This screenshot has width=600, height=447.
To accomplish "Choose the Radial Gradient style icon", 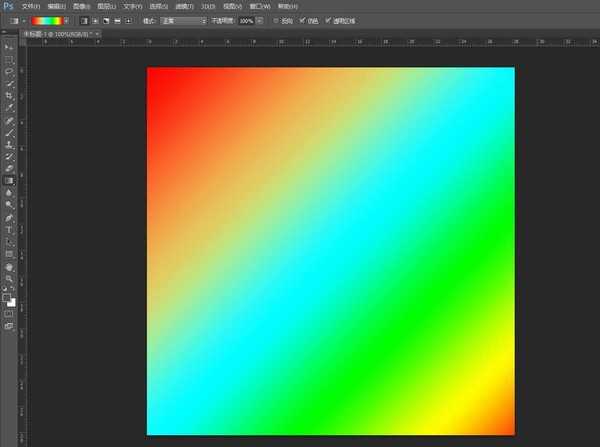I will click(96, 20).
